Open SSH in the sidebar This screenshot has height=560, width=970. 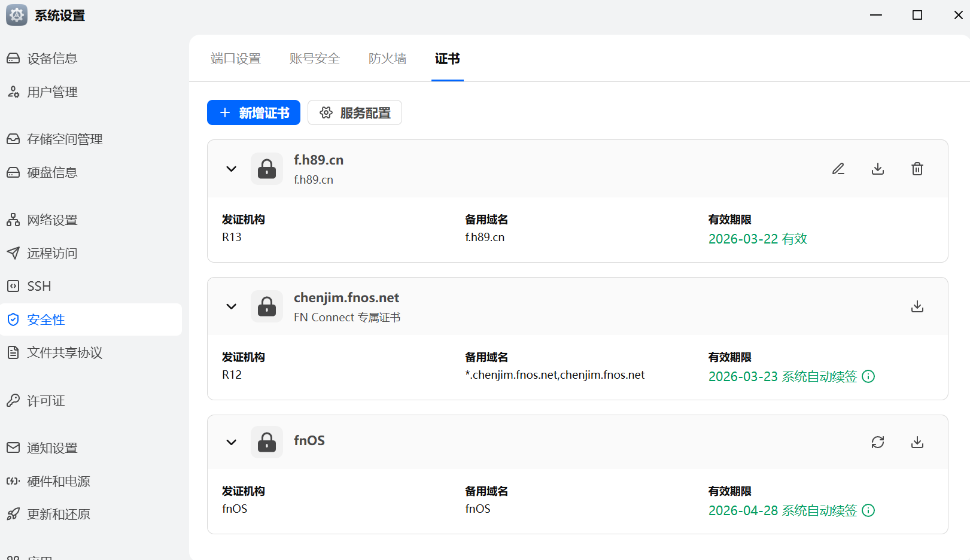pyautogui.click(x=39, y=286)
